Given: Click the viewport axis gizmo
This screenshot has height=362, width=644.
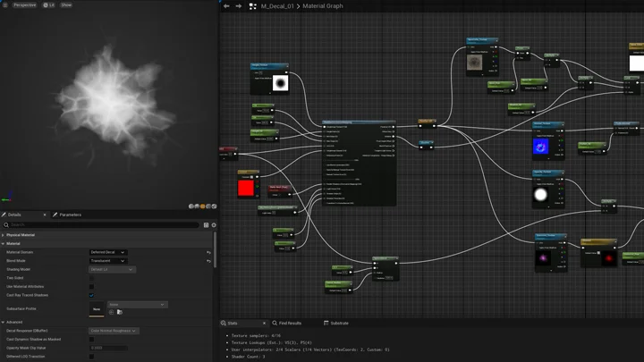Looking at the screenshot, I should (x=7, y=196).
